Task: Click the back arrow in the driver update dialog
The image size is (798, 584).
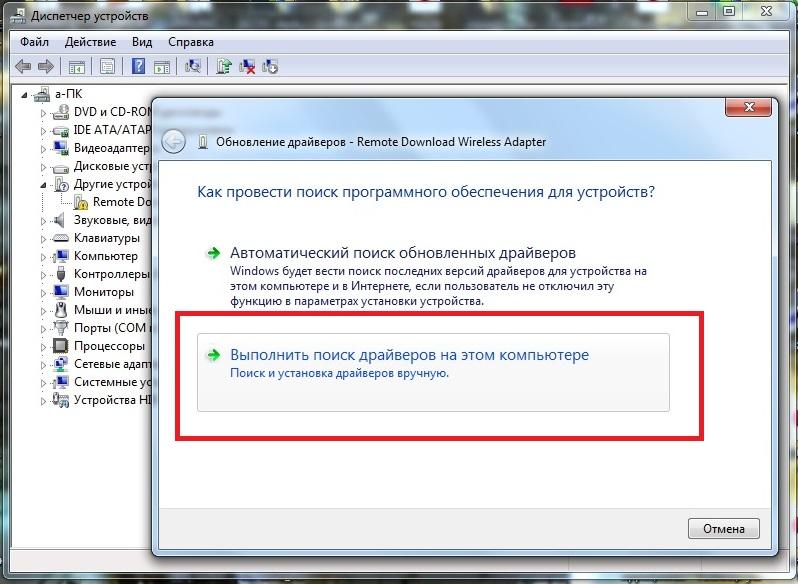Action: (x=174, y=141)
